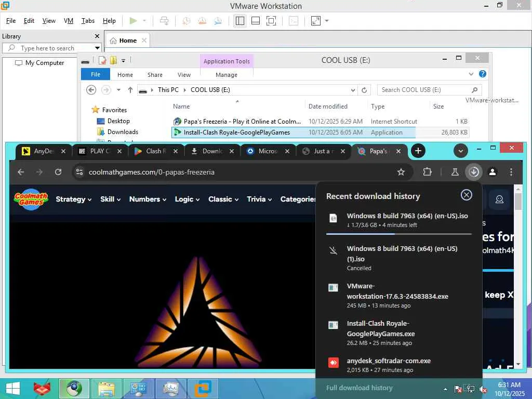Open Chrome labs flask icon
The height and width of the screenshot is (399, 532).
pos(455,172)
